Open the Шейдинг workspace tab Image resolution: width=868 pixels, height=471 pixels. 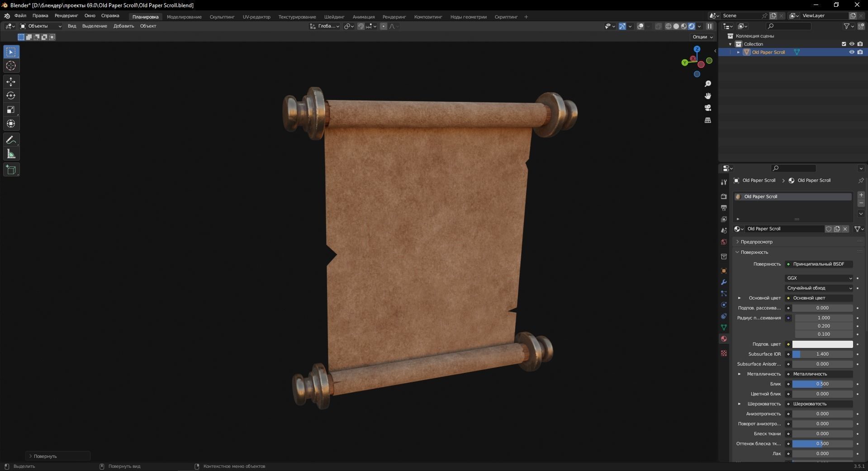(x=333, y=17)
